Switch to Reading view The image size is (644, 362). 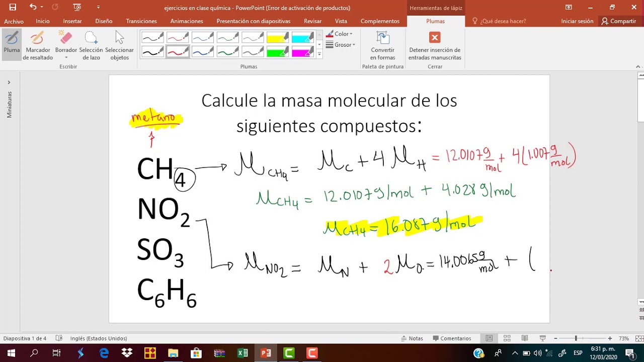[x=525, y=338]
